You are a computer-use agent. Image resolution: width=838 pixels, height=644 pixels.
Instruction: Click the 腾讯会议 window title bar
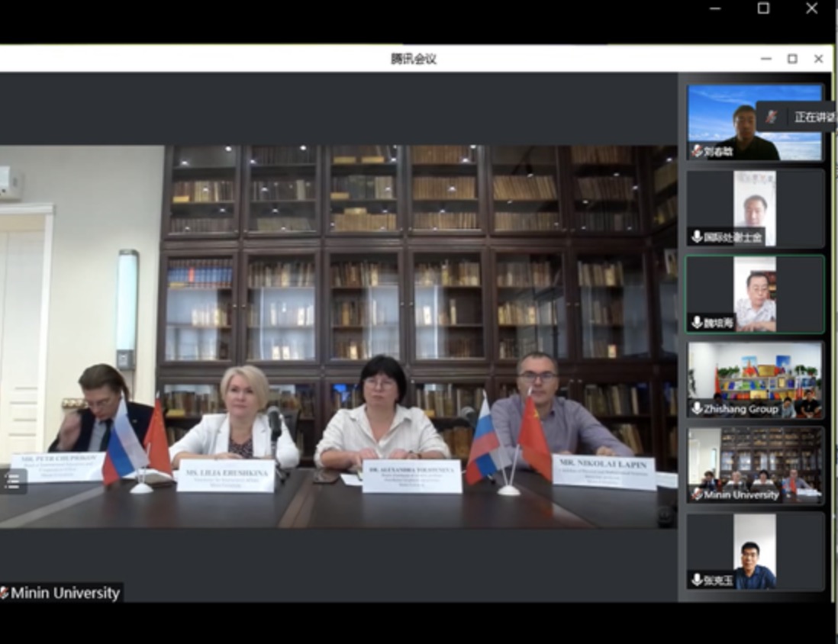click(412, 59)
